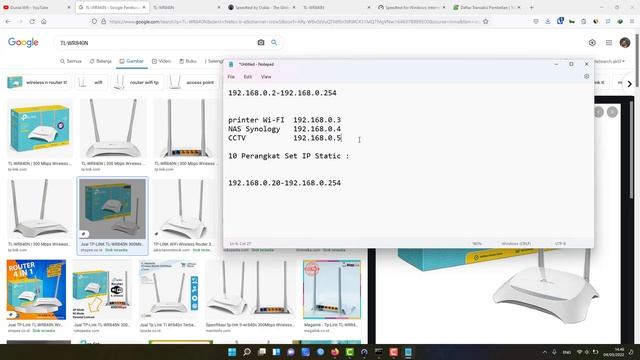Open Google settings gear icon

tap(592, 42)
